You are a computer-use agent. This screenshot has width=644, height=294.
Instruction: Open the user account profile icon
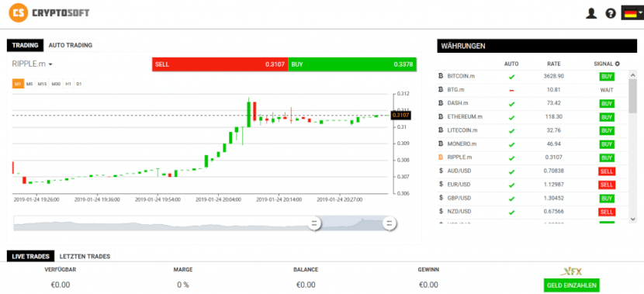pos(590,13)
